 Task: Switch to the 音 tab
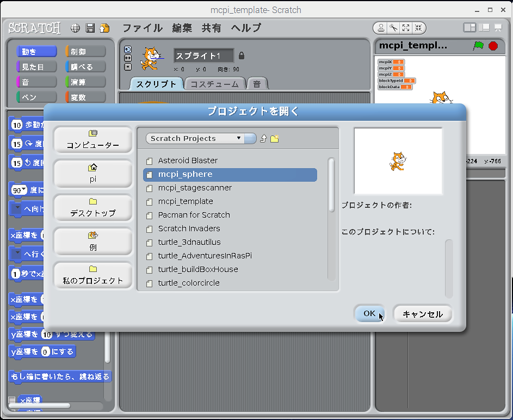(257, 84)
